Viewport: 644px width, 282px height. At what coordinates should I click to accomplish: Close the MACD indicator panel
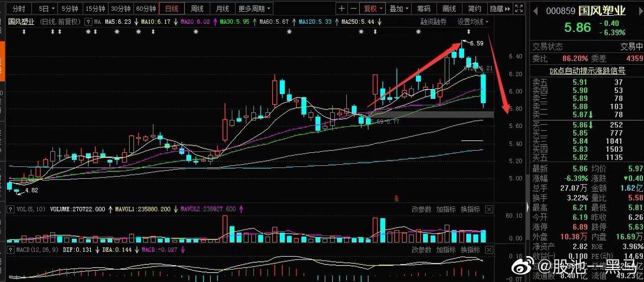[489, 249]
